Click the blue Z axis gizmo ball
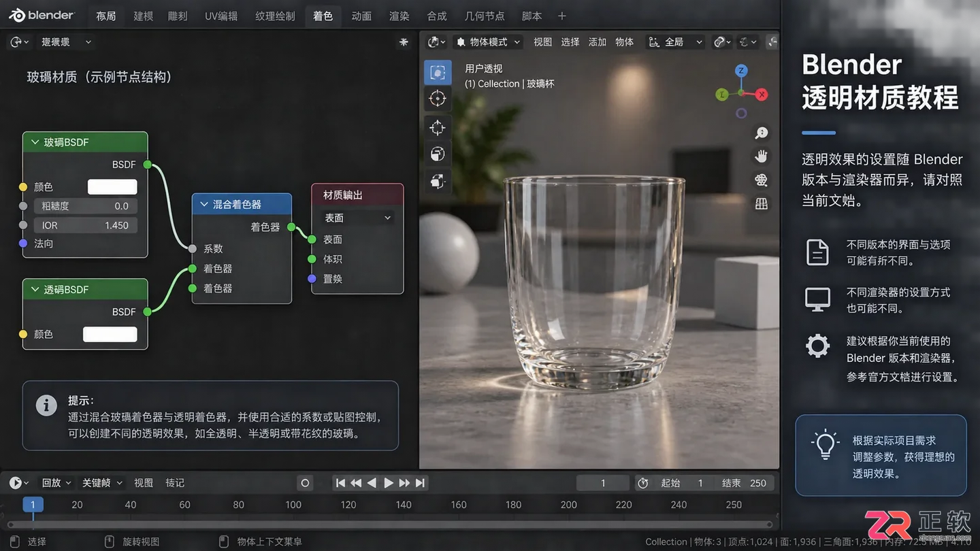The image size is (980, 551). point(742,71)
